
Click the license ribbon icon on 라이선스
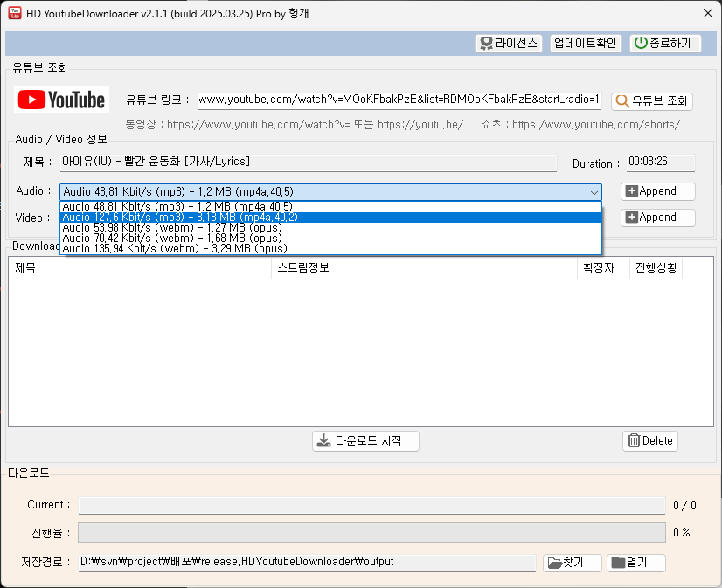[486, 44]
